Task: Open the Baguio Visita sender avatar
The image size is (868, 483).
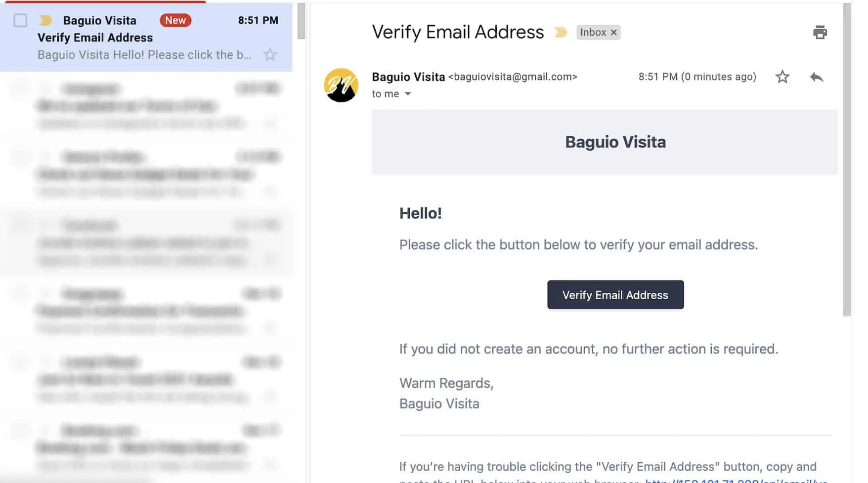Action: click(x=341, y=85)
